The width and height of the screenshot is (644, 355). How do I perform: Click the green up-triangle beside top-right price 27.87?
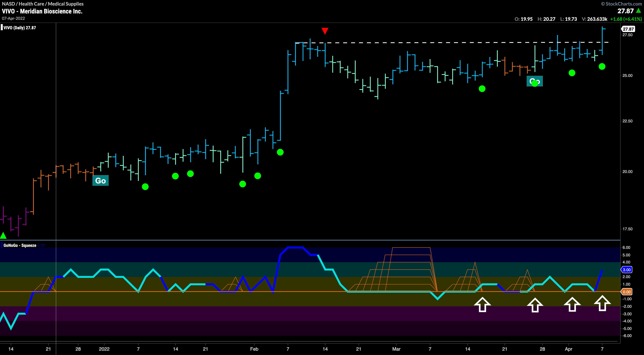click(x=638, y=10)
